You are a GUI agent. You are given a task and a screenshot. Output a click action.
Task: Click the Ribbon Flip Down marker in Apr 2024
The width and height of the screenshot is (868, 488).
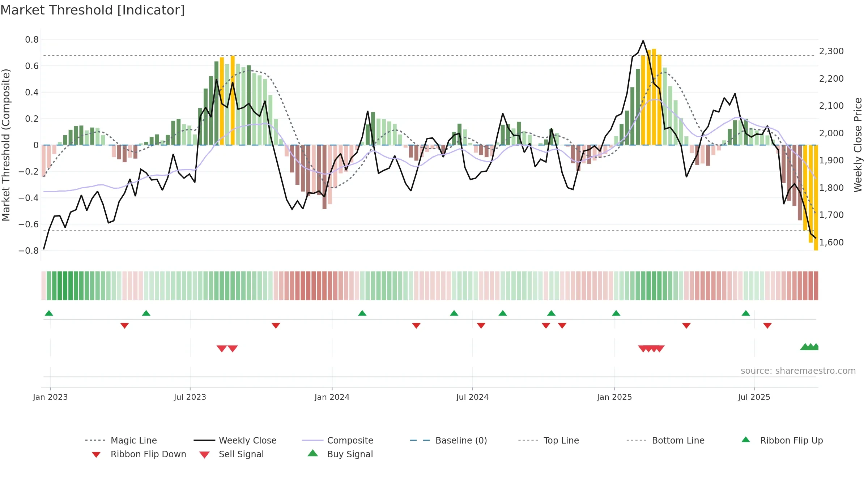click(x=416, y=326)
